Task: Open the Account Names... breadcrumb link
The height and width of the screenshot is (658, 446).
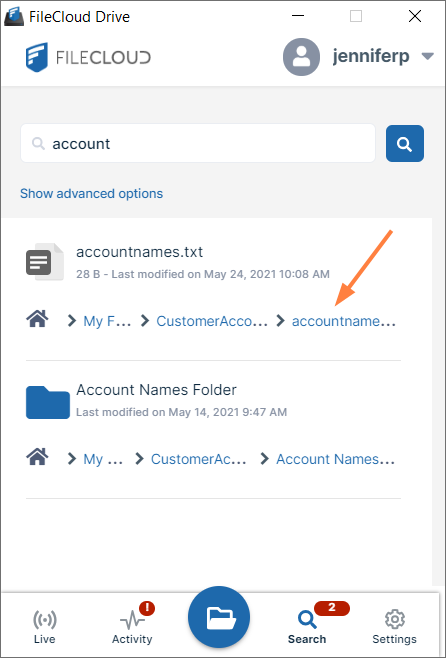Action: click(336, 459)
